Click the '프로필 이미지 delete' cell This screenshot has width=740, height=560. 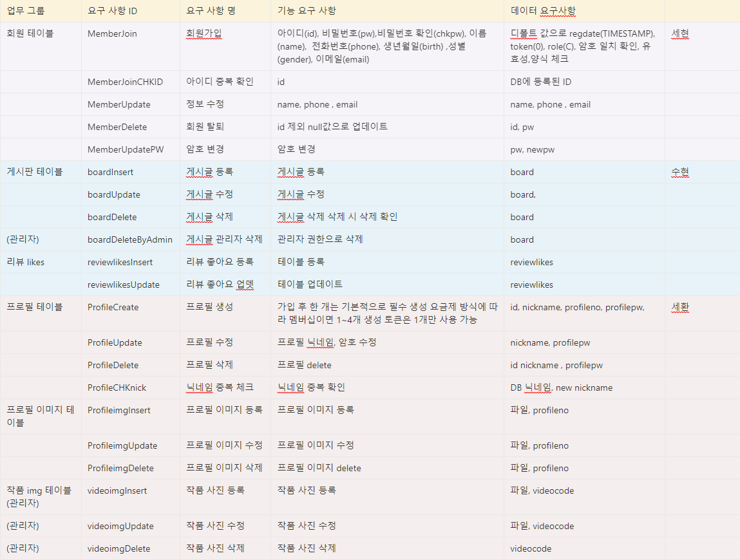coord(388,468)
